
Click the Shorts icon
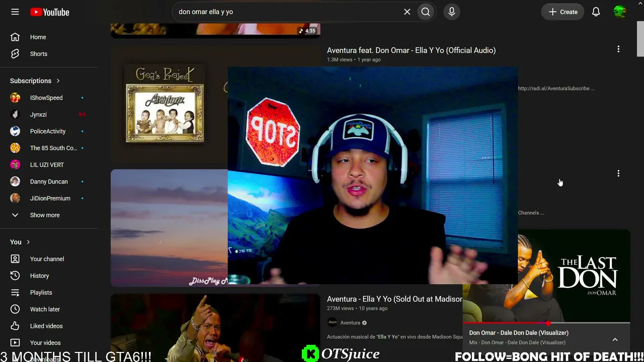click(x=15, y=54)
